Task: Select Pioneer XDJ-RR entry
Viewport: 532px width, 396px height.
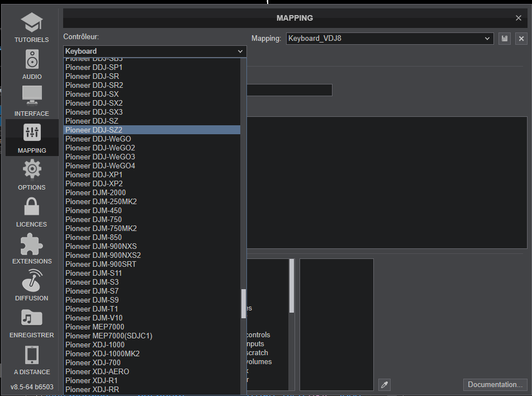Action: 151,389
